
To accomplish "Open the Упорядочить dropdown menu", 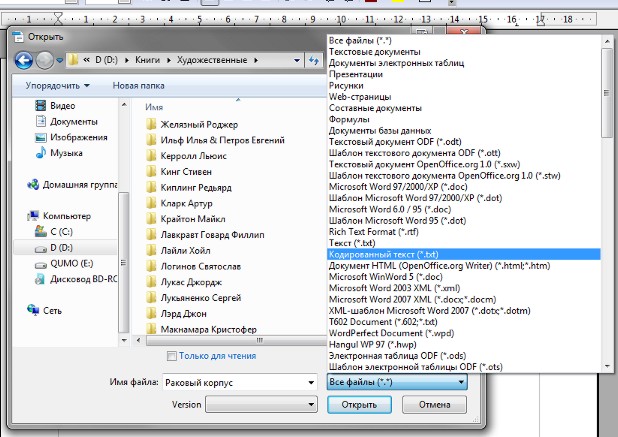I will coord(58,86).
